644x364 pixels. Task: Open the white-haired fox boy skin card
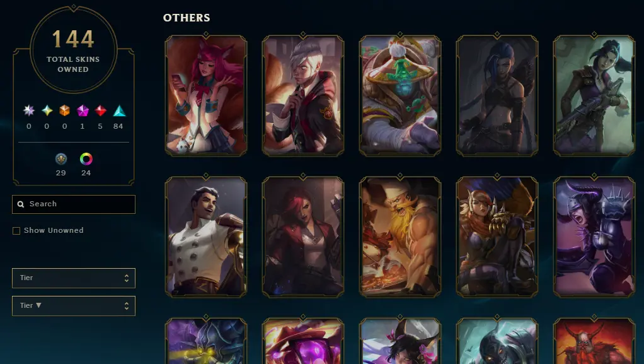pos(303,95)
